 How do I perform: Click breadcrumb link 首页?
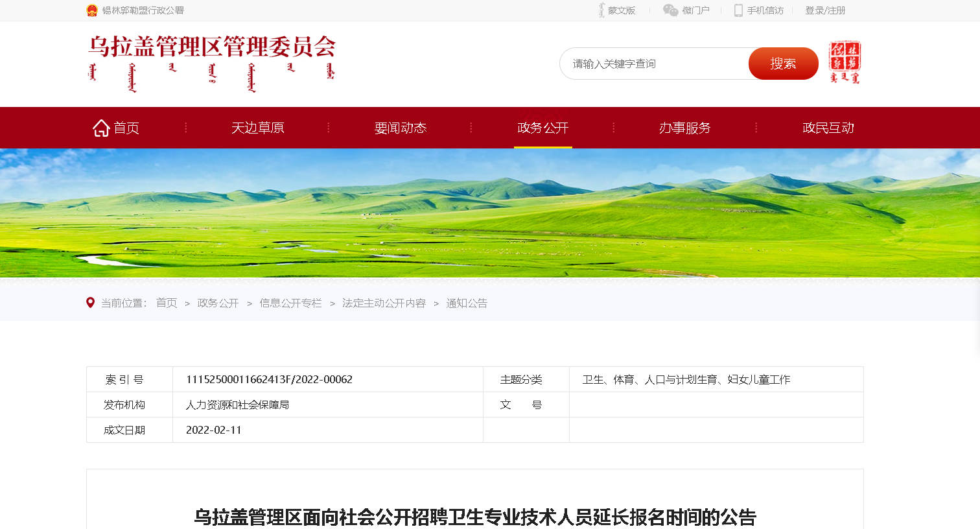167,303
